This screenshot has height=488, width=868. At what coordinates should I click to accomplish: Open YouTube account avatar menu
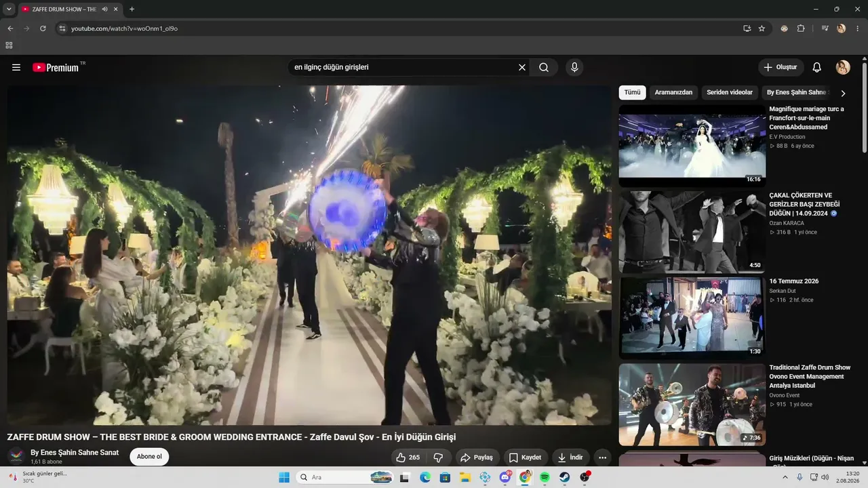tap(843, 67)
